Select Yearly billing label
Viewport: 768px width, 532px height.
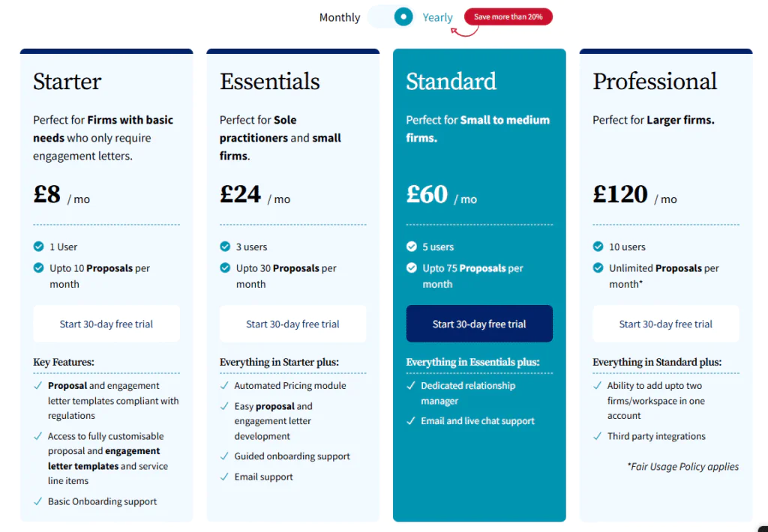[x=437, y=17]
